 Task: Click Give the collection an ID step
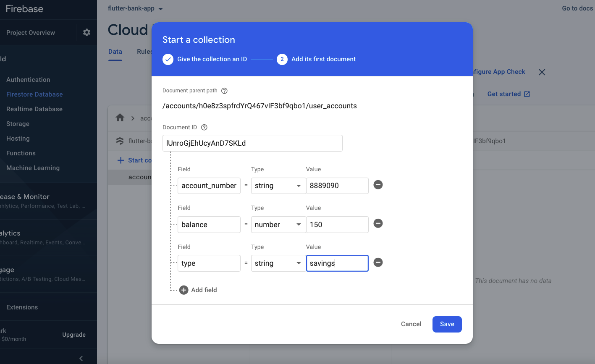[x=212, y=59]
